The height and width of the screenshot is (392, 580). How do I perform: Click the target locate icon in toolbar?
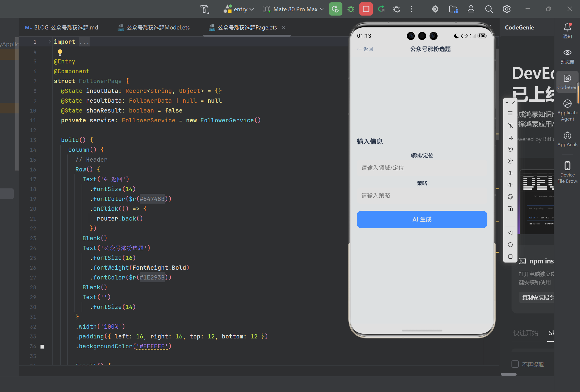tap(435, 9)
